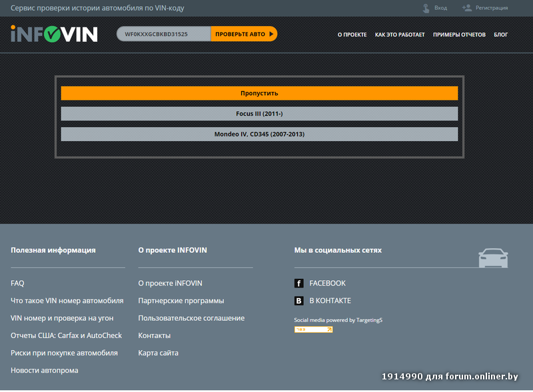Open the FAQ footer link
This screenshot has height=392, width=533.
click(x=17, y=284)
